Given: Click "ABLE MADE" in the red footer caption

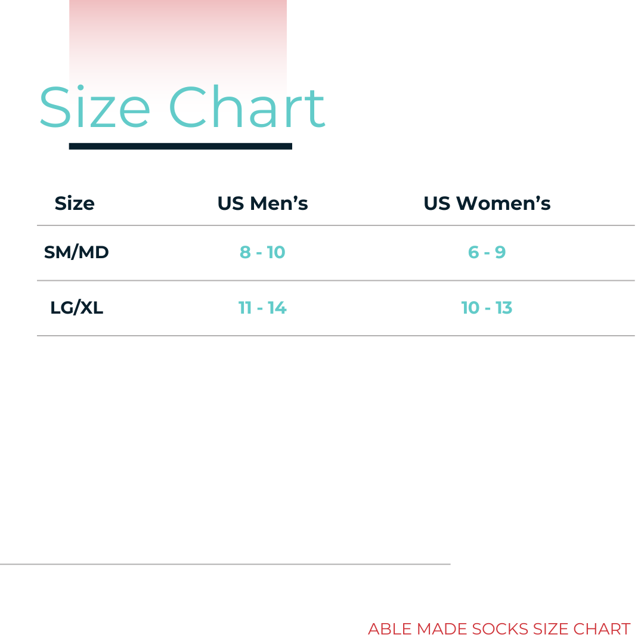Looking at the screenshot, I should (x=418, y=629).
